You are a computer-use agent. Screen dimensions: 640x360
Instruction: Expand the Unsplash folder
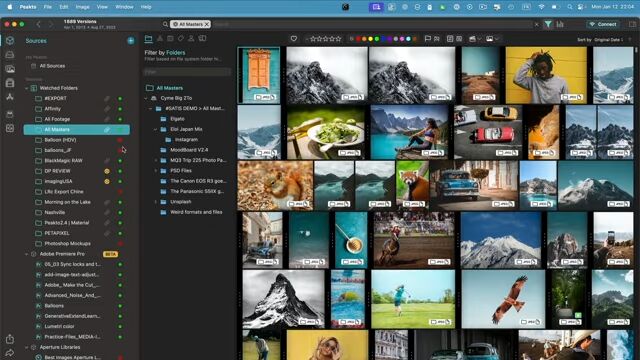point(156,202)
